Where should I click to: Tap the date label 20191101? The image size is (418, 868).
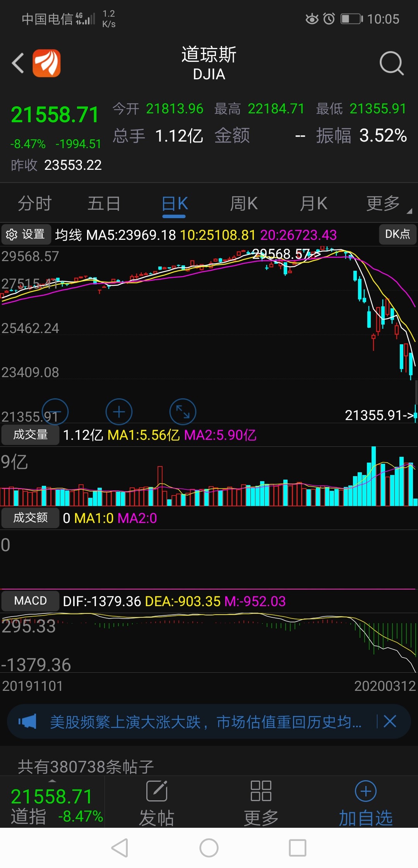coord(33,686)
